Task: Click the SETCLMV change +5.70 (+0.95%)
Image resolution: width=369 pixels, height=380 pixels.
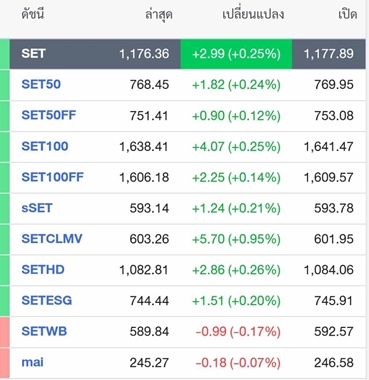Action: pos(236,239)
